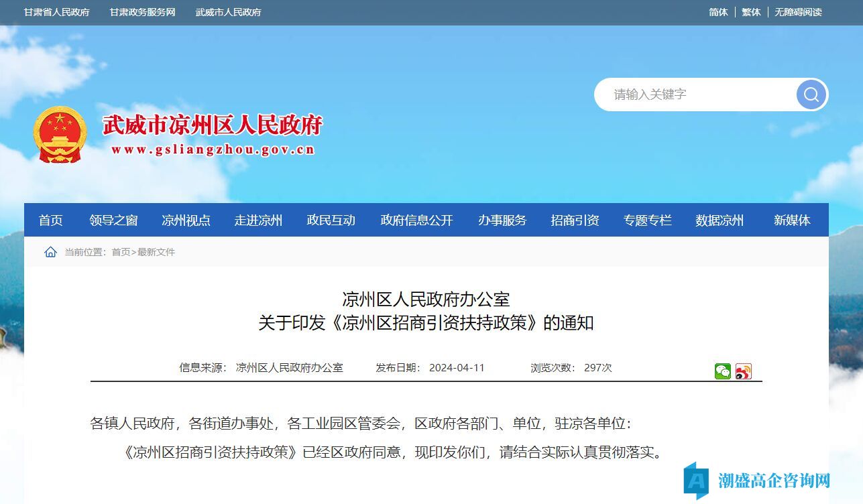
Task: Open 政府信息公开 section
Action: click(x=416, y=220)
